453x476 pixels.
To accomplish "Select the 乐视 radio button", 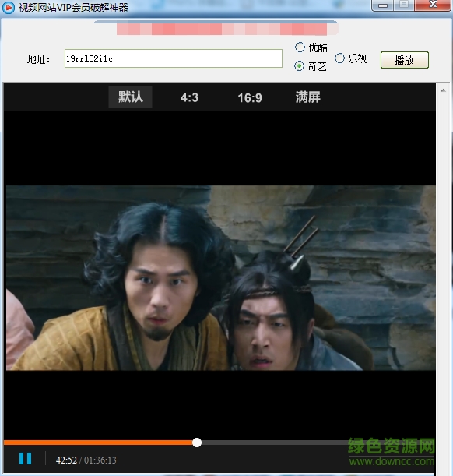I will [x=339, y=58].
